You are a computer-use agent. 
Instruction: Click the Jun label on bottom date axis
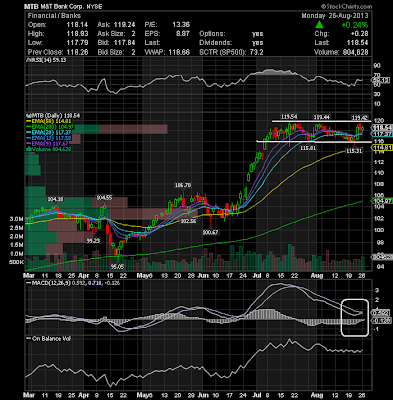[203, 395]
